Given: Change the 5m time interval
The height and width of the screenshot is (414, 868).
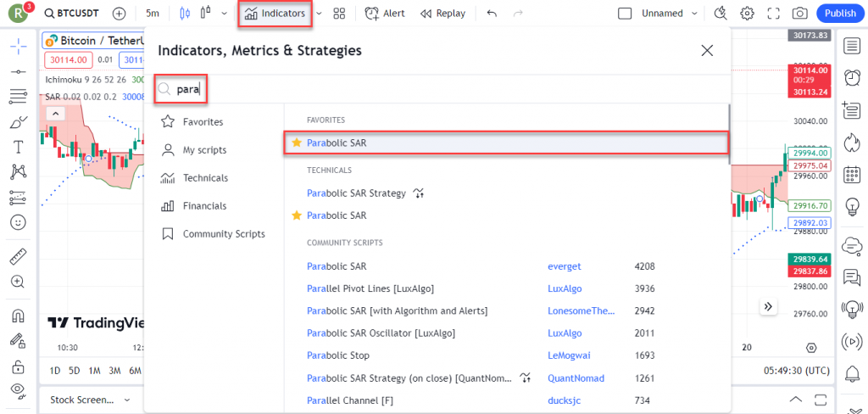Looking at the screenshot, I should (x=153, y=14).
